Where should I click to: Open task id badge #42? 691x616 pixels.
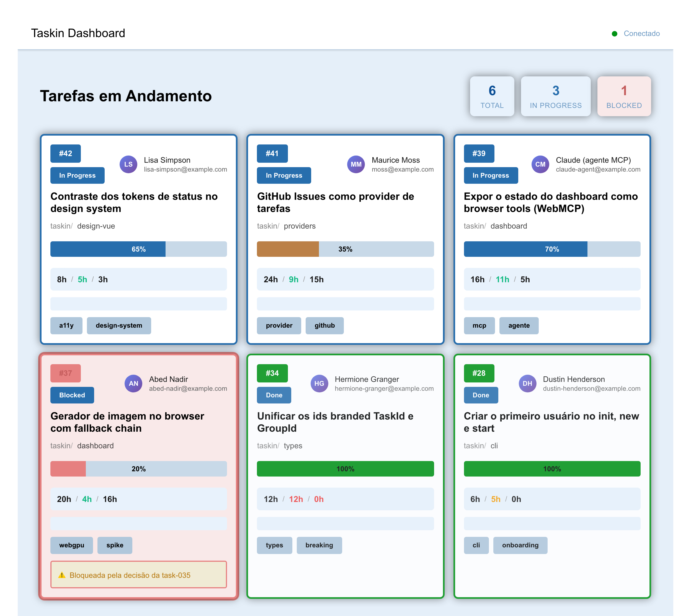pos(65,153)
